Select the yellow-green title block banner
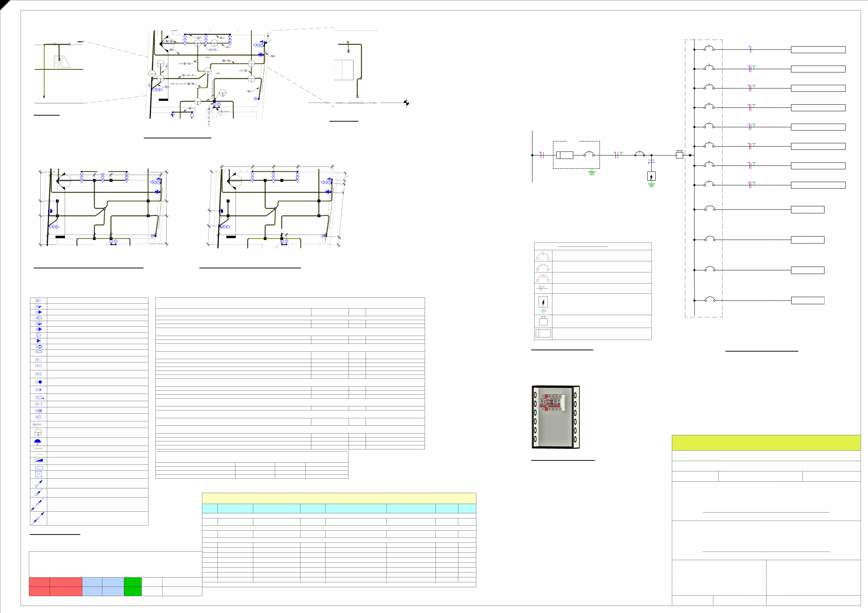 pyautogui.click(x=766, y=442)
